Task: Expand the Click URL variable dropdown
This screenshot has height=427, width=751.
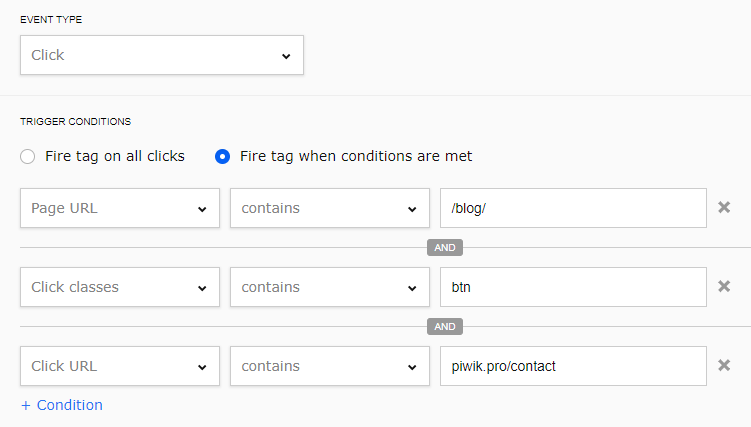Action: [120, 366]
